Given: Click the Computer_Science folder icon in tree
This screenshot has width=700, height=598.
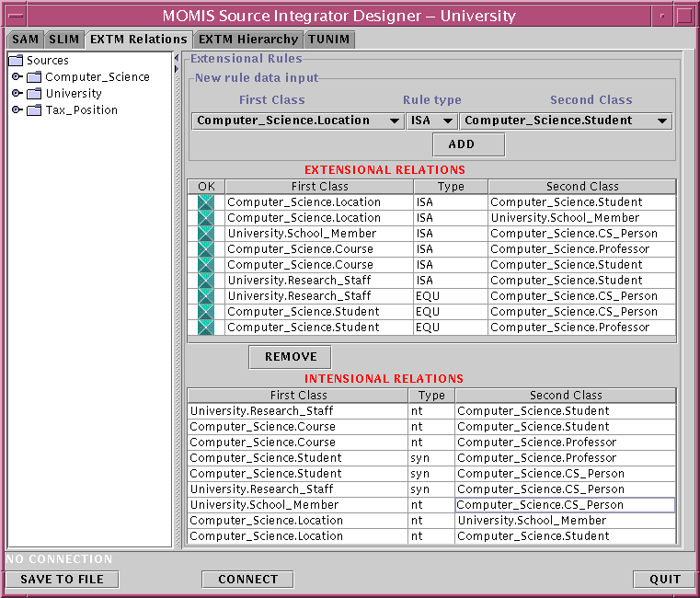Looking at the screenshot, I should pos(34,77).
